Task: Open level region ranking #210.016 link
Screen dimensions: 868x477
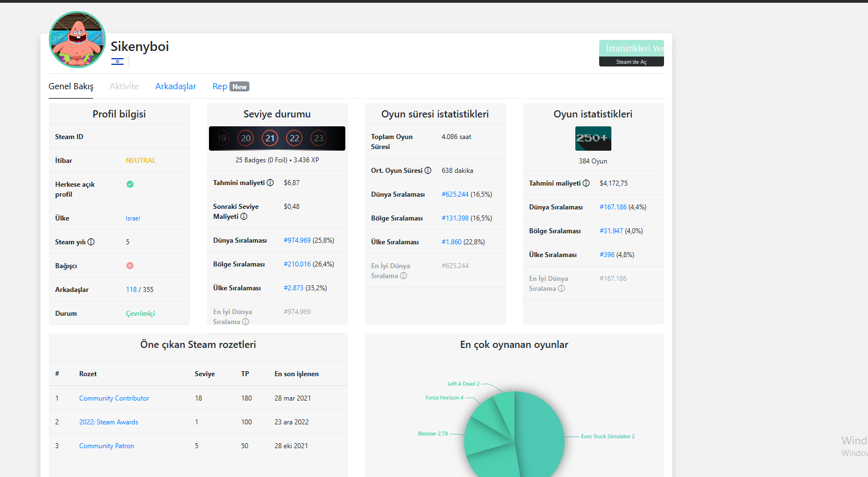Action: (x=297, y=264)
